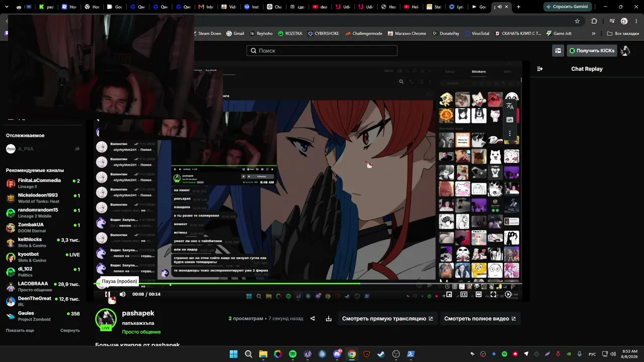Open DonatePay bookmark
This screenshot has width=644, height=362.
[446, 34]
